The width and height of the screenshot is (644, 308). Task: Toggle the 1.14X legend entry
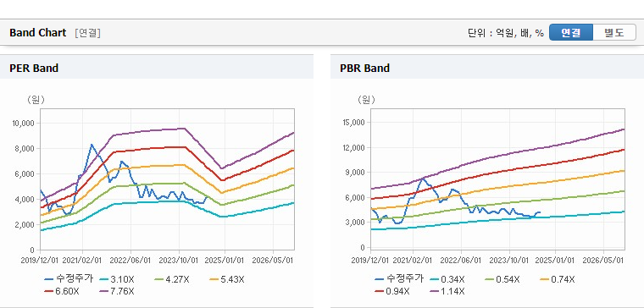[447, 291]
